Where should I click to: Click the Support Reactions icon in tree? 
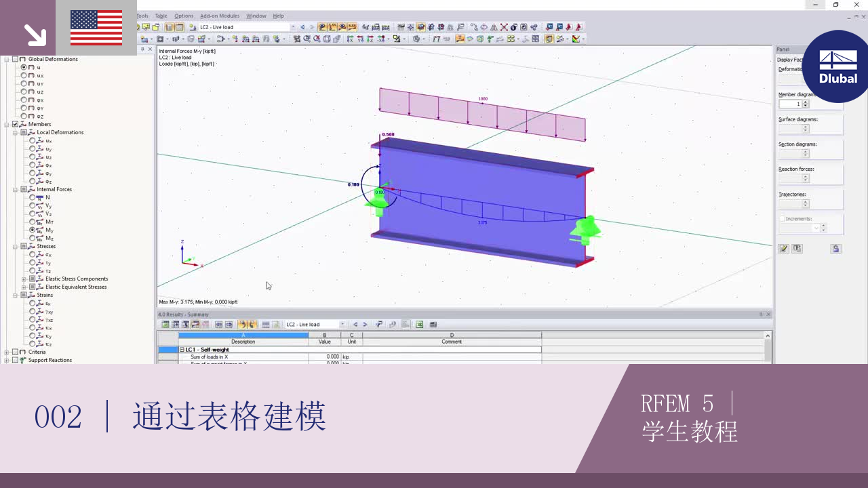(23, 360)
